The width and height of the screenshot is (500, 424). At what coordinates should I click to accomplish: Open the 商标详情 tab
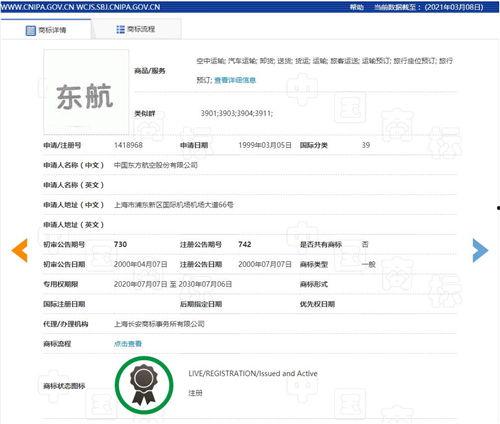tap(46, 30)
